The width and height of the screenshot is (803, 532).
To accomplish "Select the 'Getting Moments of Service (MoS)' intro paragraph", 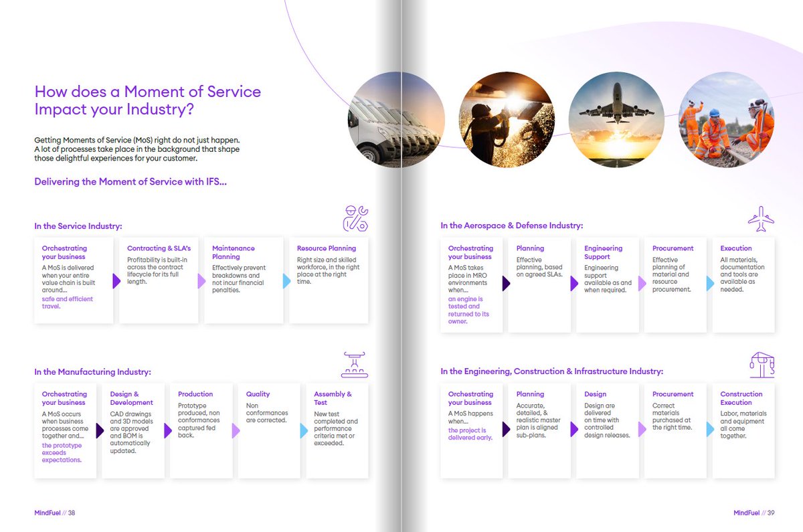I will [x=137, y=149].
